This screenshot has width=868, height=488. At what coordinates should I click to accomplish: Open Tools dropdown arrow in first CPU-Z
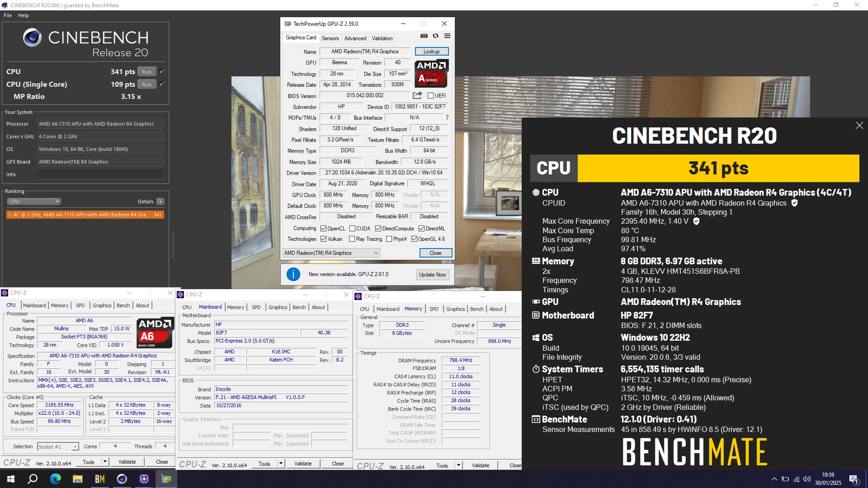pos(105,461)
